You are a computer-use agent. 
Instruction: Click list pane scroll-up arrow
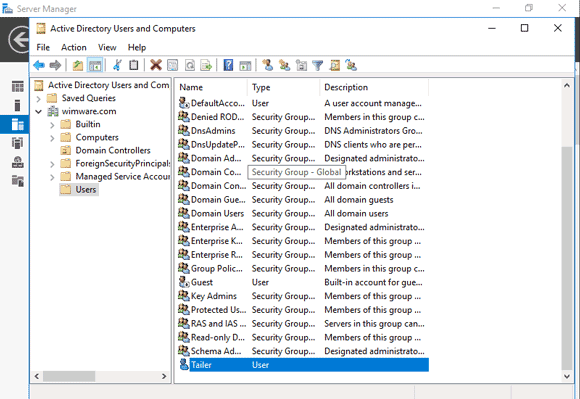(566, 85)
